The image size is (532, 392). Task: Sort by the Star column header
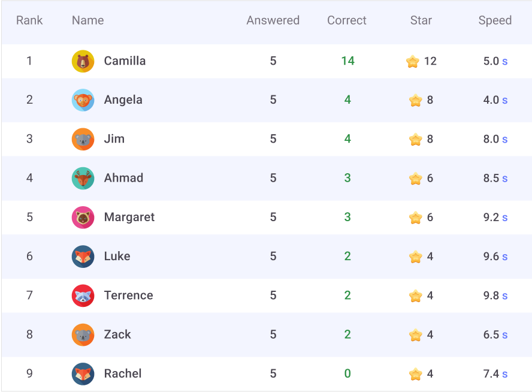click(421, 20)
